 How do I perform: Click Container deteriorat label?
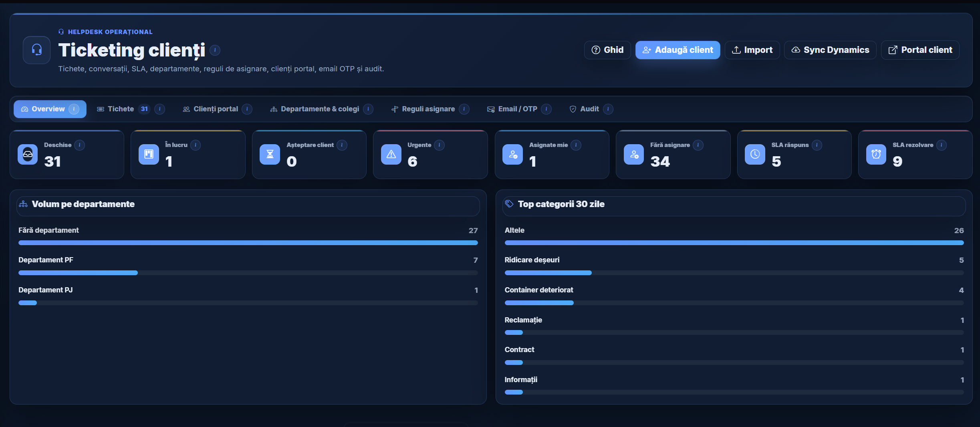(x=539, y=290)
